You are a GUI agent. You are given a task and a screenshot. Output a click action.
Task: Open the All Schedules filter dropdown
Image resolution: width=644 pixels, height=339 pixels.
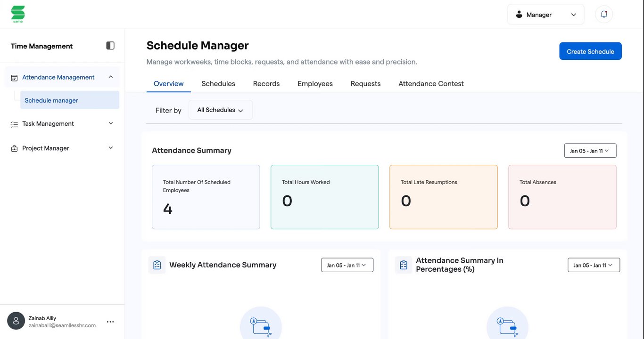[220, 110]
